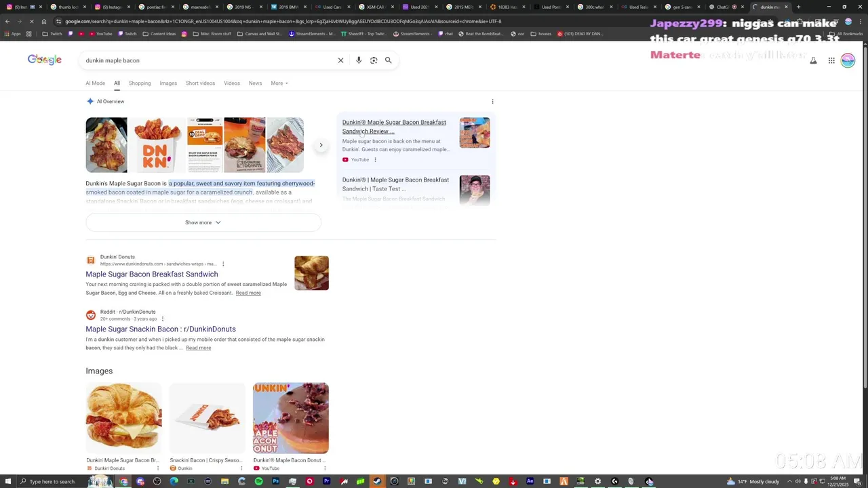The height and width of the screenshot is (488, 868).
Task: Select the All results tab
Action: (117, 83)
